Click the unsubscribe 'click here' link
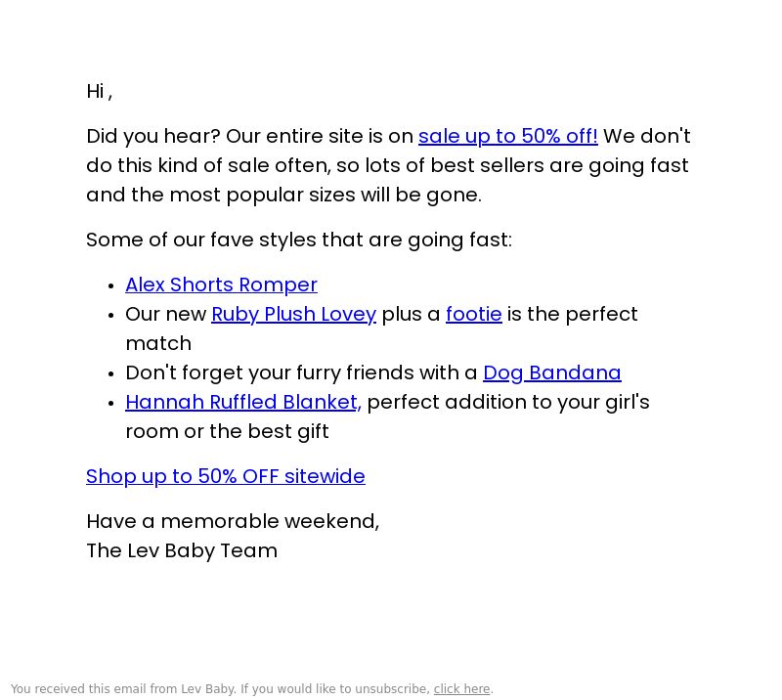 coord(461,689)
